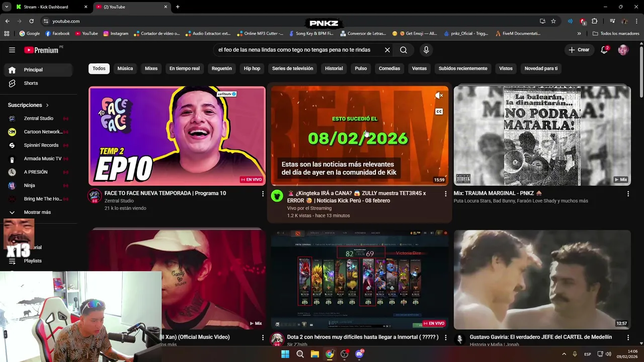Image resolution: width=644 pixels, height=362 pixels.
Task: Open the media control music-note icon
Action: (x=612, y=21)
